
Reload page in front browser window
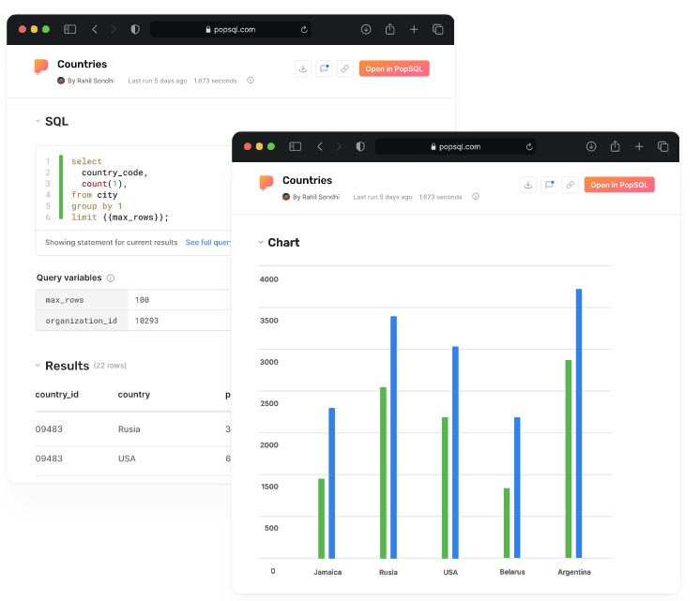click(529, 147)
